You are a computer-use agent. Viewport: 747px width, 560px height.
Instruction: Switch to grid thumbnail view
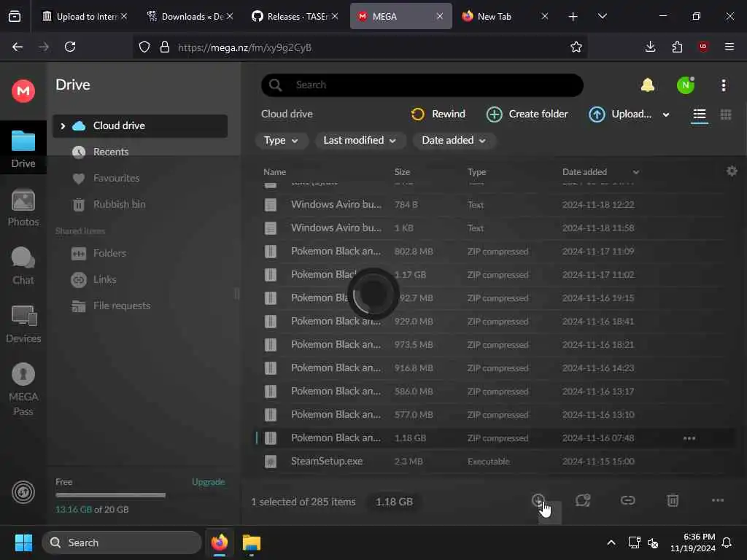click(x=726, y=114)
